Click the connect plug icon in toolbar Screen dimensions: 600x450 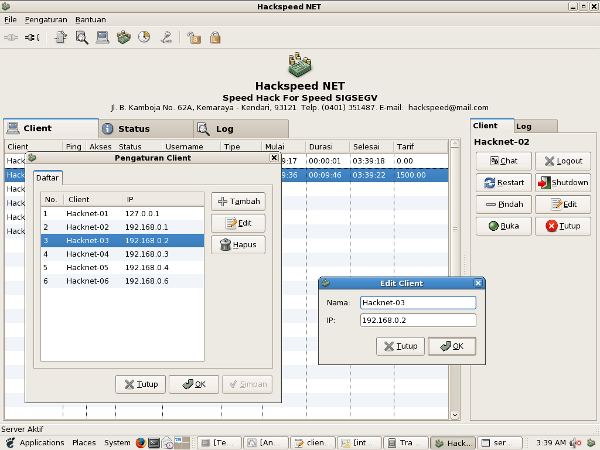(11, 38)
